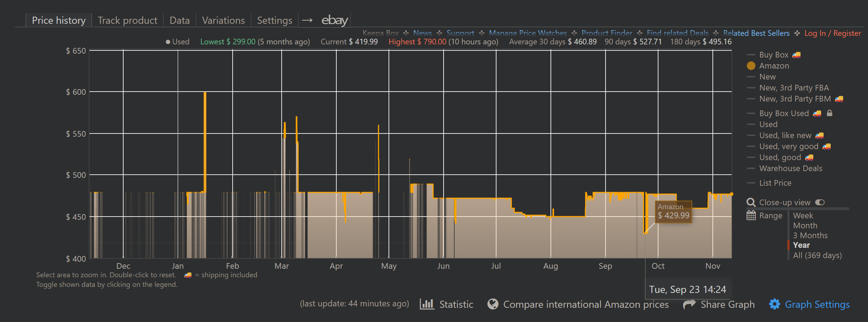This screenshot has height=322, width=868.
Task: Set range to 3 Months
Action: (x=810, y=235)
